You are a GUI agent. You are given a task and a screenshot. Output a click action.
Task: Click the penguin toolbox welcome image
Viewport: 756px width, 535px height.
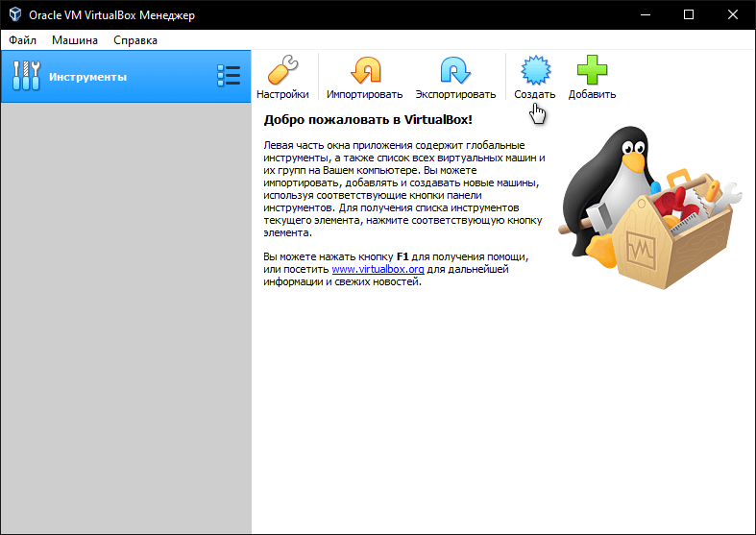click(650, 207)
